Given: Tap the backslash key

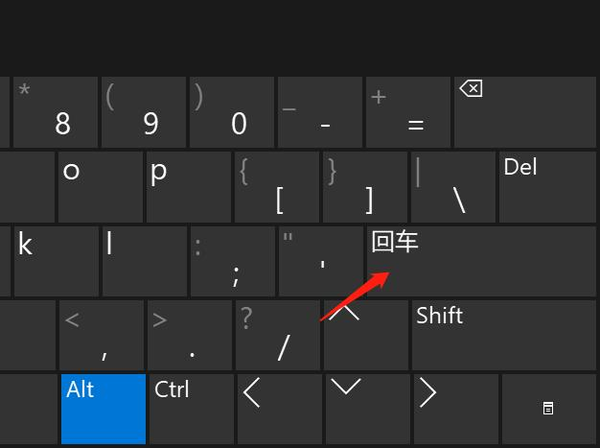Looking at the screenshot, I should pos(452,186).
